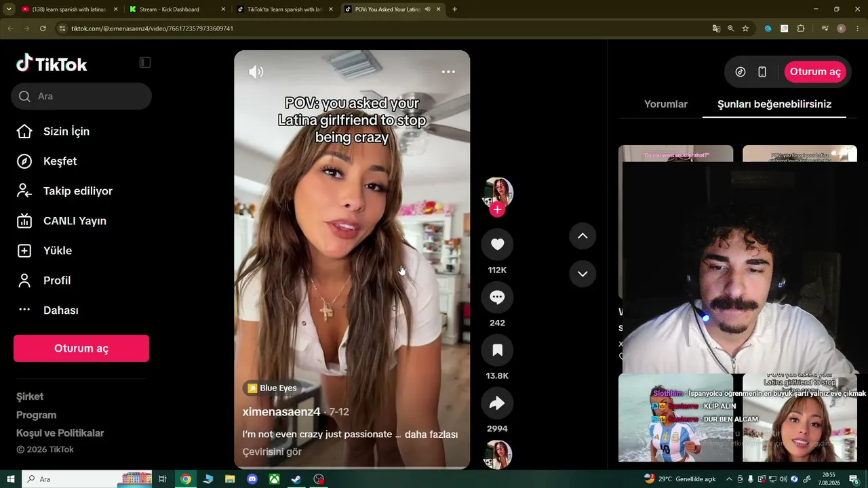Screen dimensions: 868x488
Task: Expand the caption with 'daha fazlası'
Action: coord(431,434)
